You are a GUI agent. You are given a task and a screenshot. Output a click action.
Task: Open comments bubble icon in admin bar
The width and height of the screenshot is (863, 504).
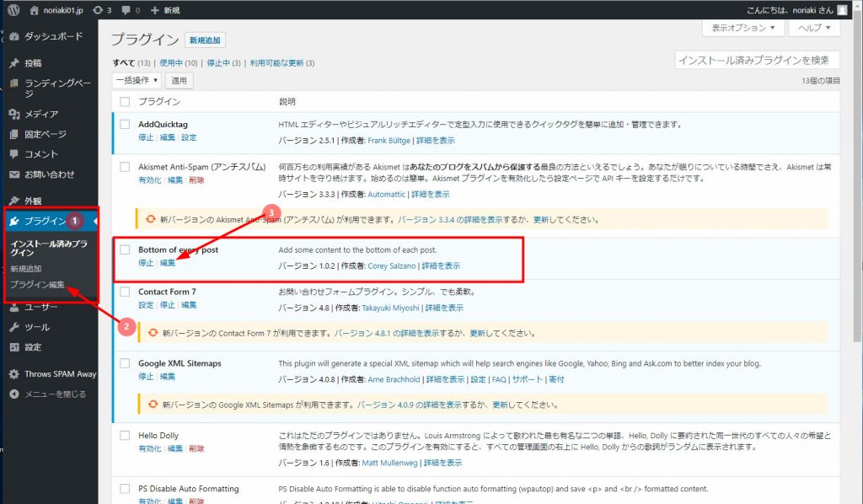click(x=126, y=10)
